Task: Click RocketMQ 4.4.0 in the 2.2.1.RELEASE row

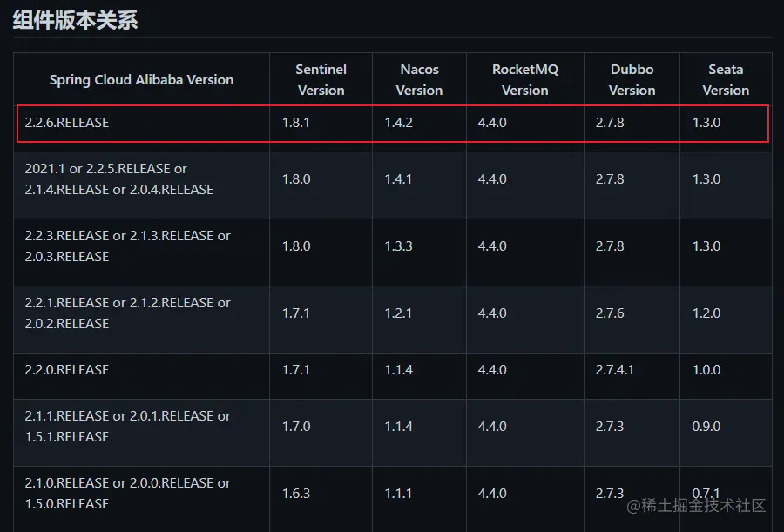Action: point(492,313)
